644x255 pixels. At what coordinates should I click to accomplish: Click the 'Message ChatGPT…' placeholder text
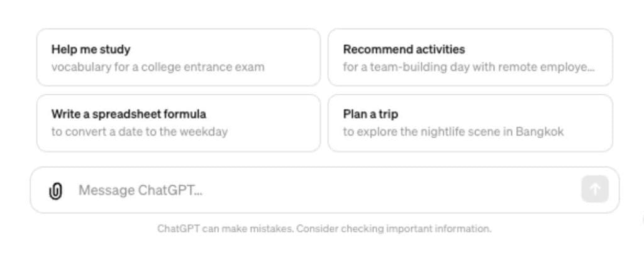[x=140, y=190]
